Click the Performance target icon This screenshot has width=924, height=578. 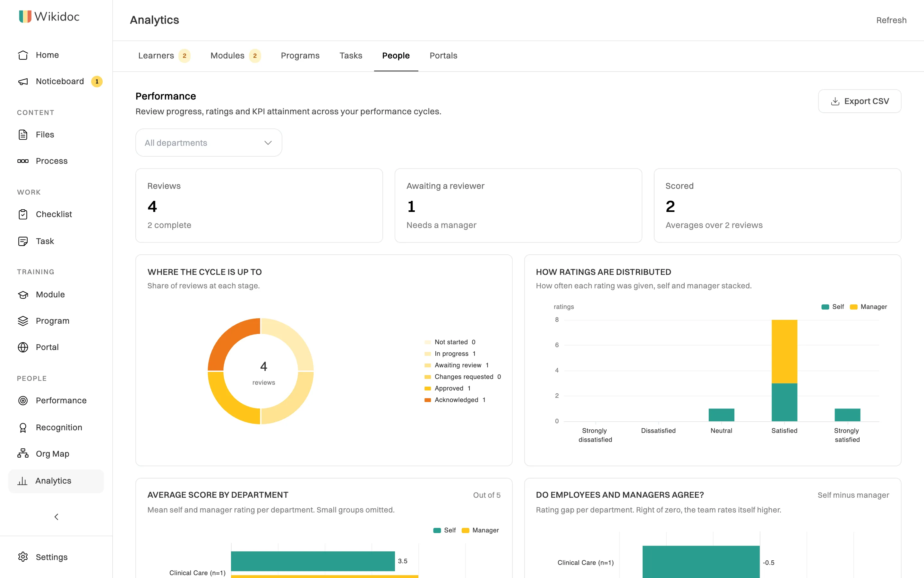tap(23, 400)
